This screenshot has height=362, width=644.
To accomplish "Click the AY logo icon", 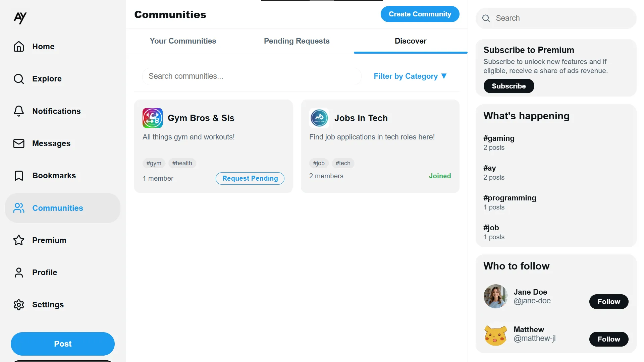I will [20, 18].
